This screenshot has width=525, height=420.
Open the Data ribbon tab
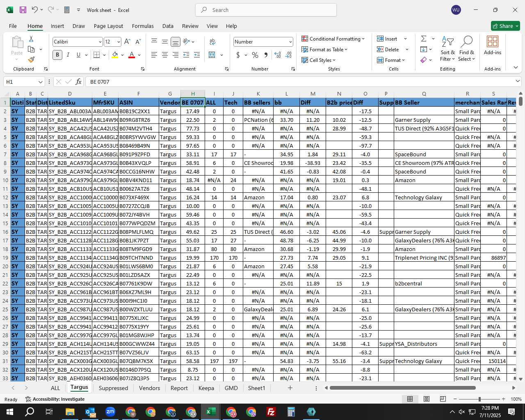(x=168, y=26)
